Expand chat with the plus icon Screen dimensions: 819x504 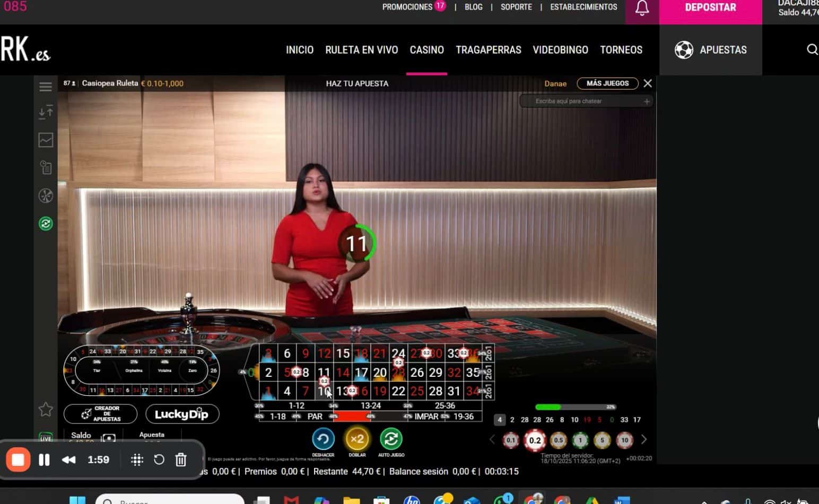[647, 101]
